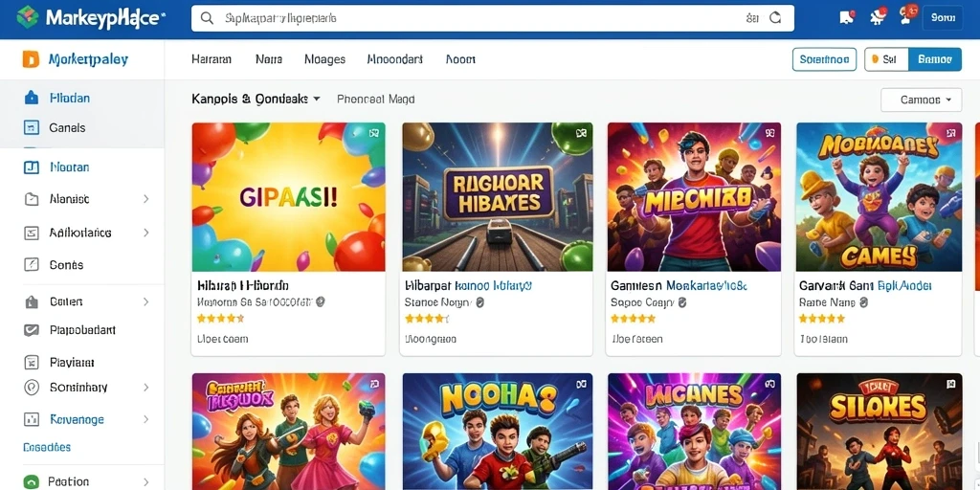
Task: Click the star rating on GIPAASI! card
Action: point(220,318)
